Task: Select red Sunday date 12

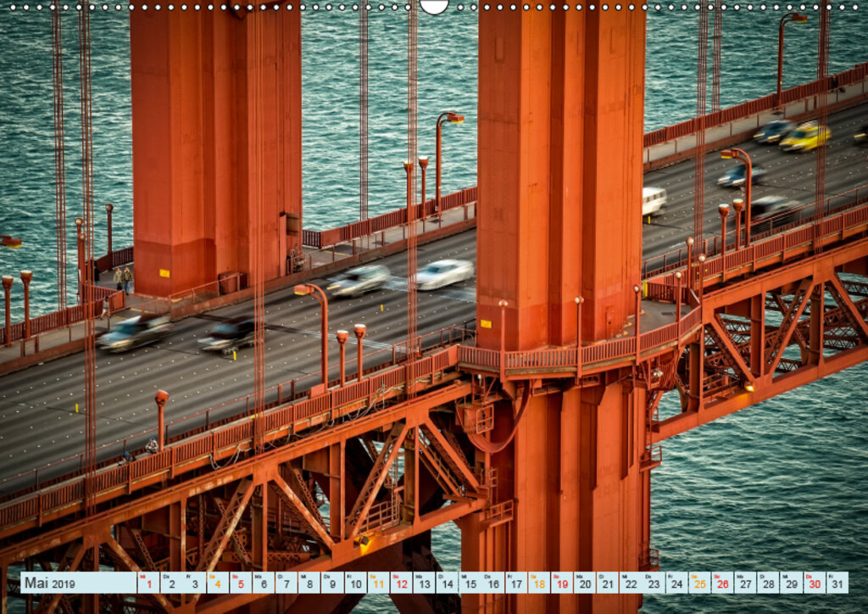Action: 401,583
